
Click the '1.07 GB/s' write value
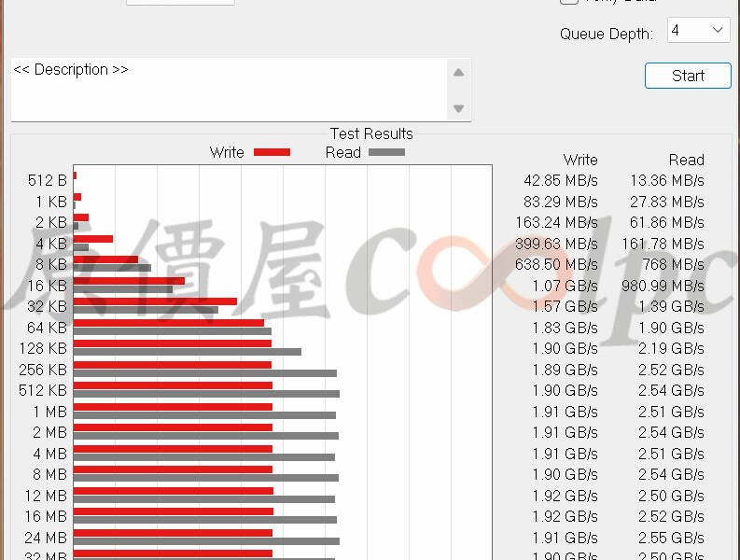[x=565, y=286]
